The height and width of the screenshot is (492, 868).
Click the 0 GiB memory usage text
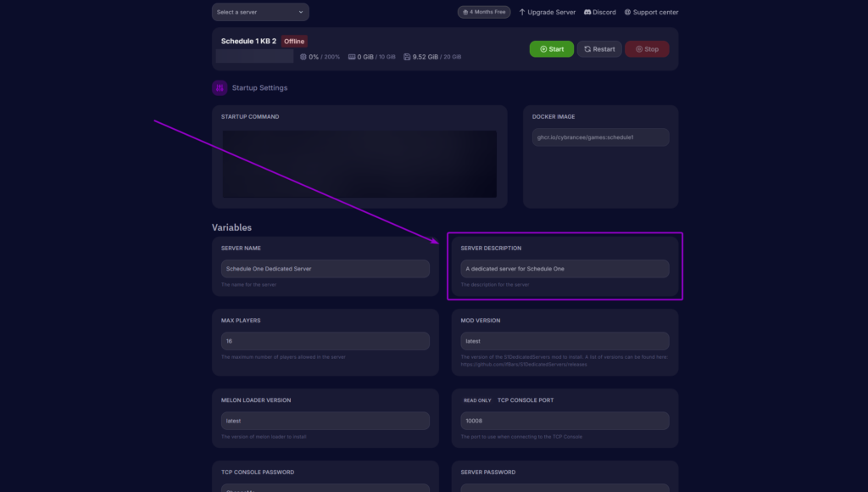point(365,57)
